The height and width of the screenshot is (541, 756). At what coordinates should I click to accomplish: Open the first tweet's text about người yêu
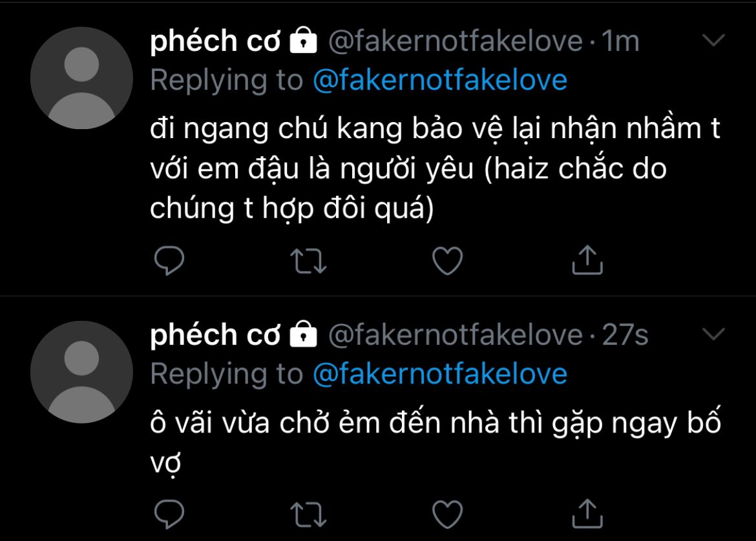coord(435,168)
